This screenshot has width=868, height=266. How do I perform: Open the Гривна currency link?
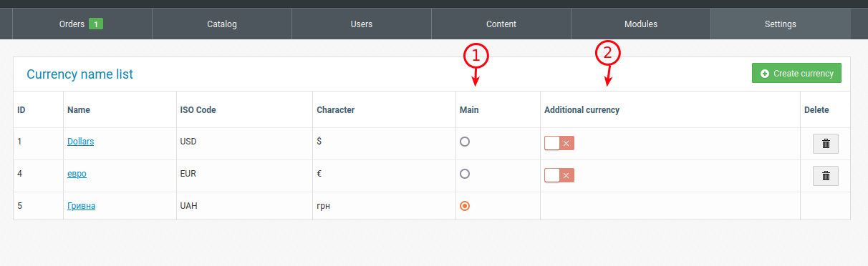pyautogui.click(x=81, y=206)
